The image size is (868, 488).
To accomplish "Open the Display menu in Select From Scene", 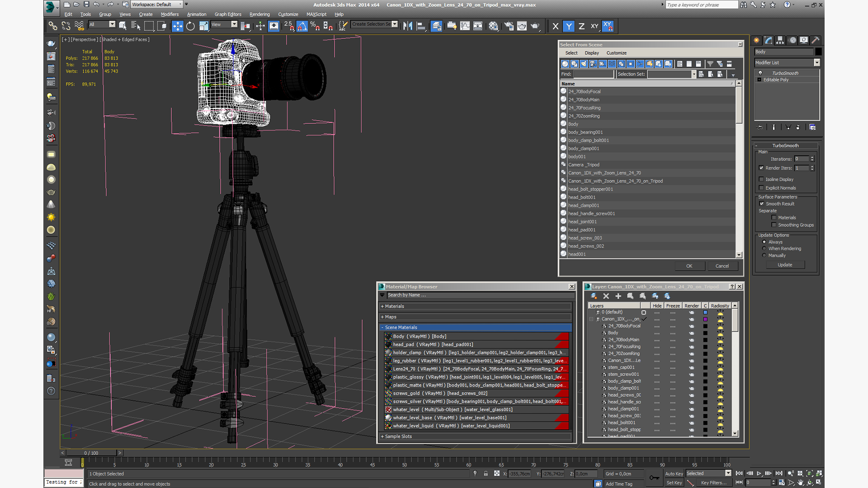I will pos(592,53).
